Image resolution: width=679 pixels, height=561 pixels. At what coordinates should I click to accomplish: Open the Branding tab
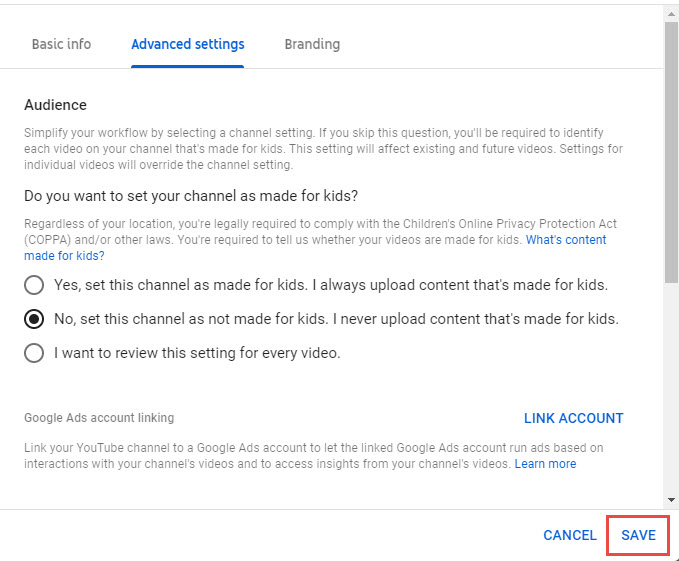click(312, 44)
